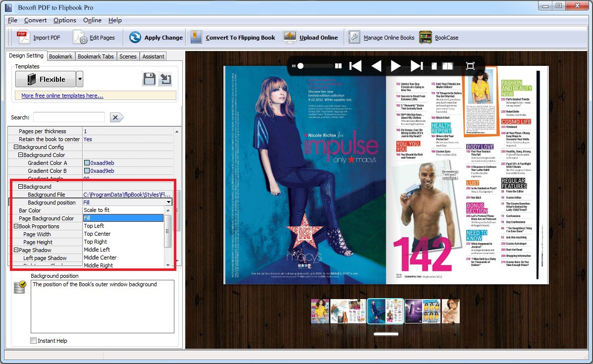Viewport: 593px width, 364px height.
Task: Toggle fullscreen in the flipbook preview
Action: 470,66
